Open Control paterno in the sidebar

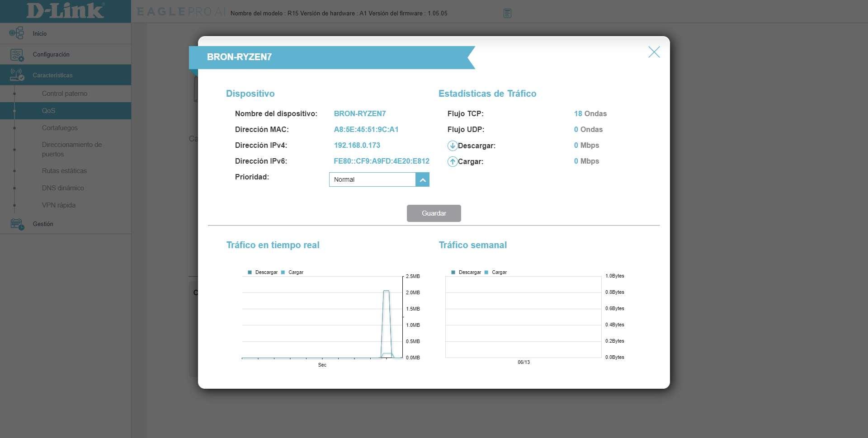65,94
